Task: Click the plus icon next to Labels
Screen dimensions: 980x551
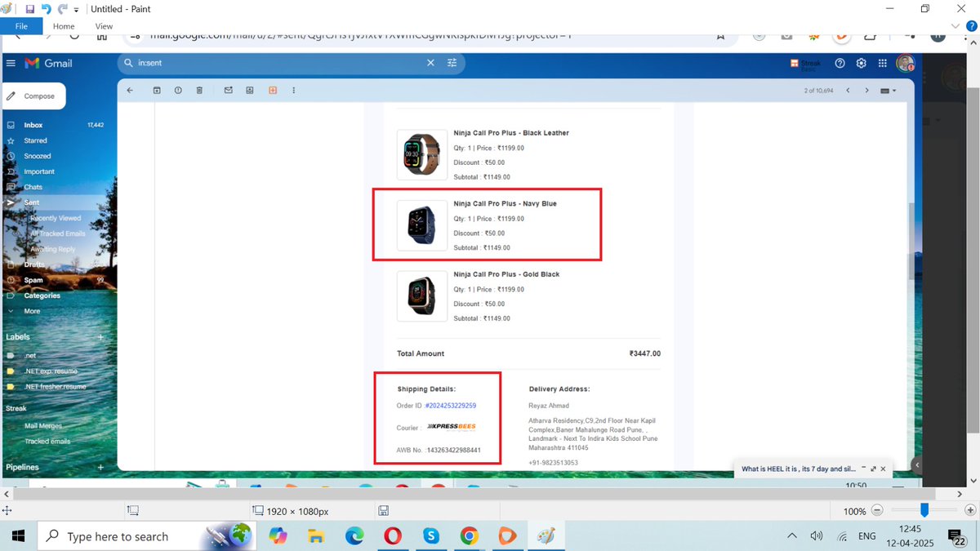Action: (x=101, y=337)
